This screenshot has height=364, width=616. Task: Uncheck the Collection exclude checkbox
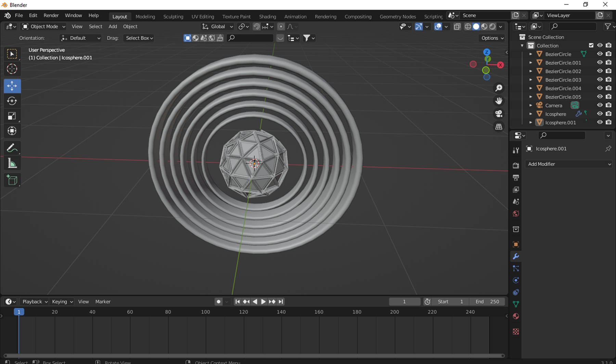click(x=591, y=45)
